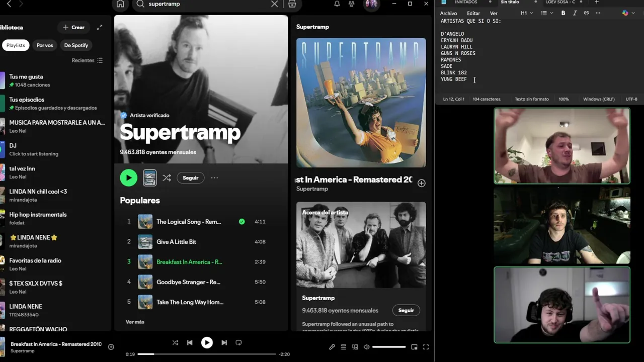This screenshot has width=644, height=362.
Task: Skip to next track
Action: [x=224, y=342]
